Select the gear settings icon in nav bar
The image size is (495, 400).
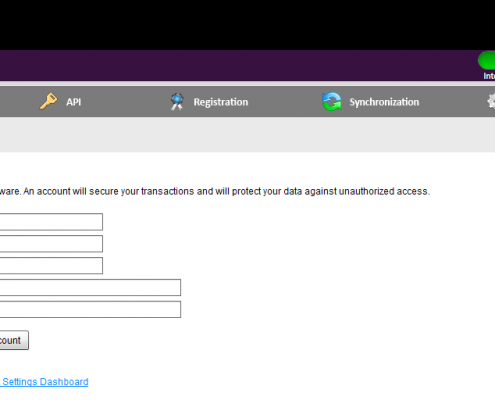(x=491, y=102)
